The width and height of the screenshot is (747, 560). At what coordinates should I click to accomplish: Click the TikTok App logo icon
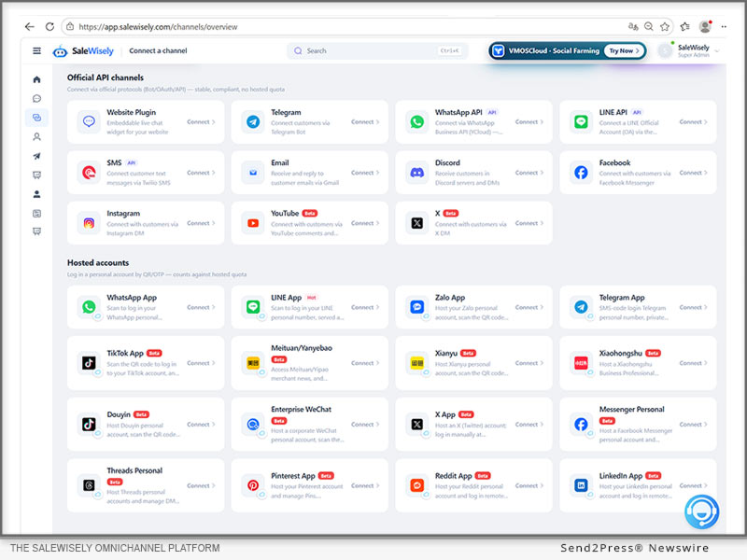click(89, 363)
